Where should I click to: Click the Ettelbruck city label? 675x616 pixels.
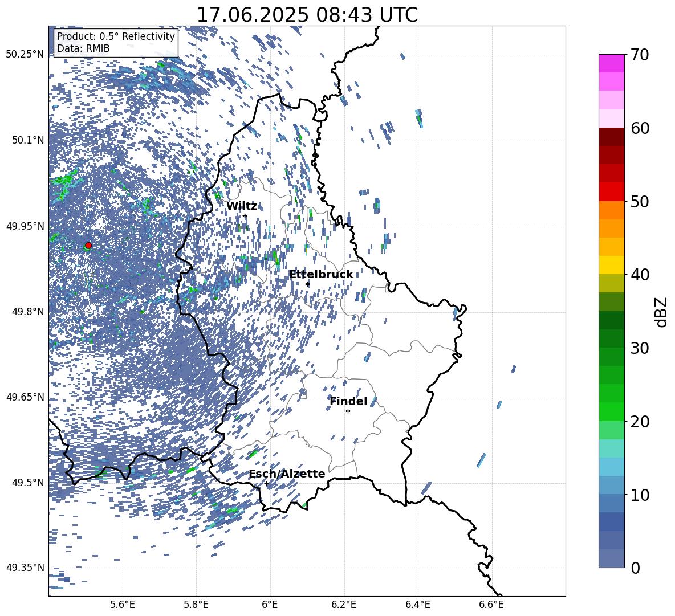[321, 275]
